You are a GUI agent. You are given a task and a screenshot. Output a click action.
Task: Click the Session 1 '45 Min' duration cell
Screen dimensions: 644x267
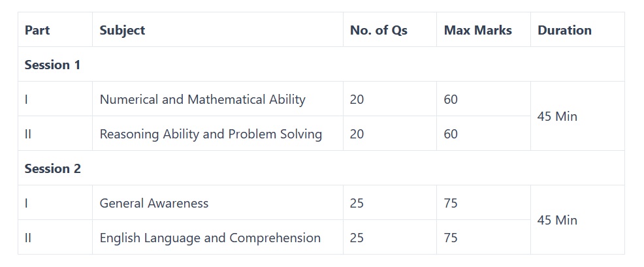tap(557, 116)
